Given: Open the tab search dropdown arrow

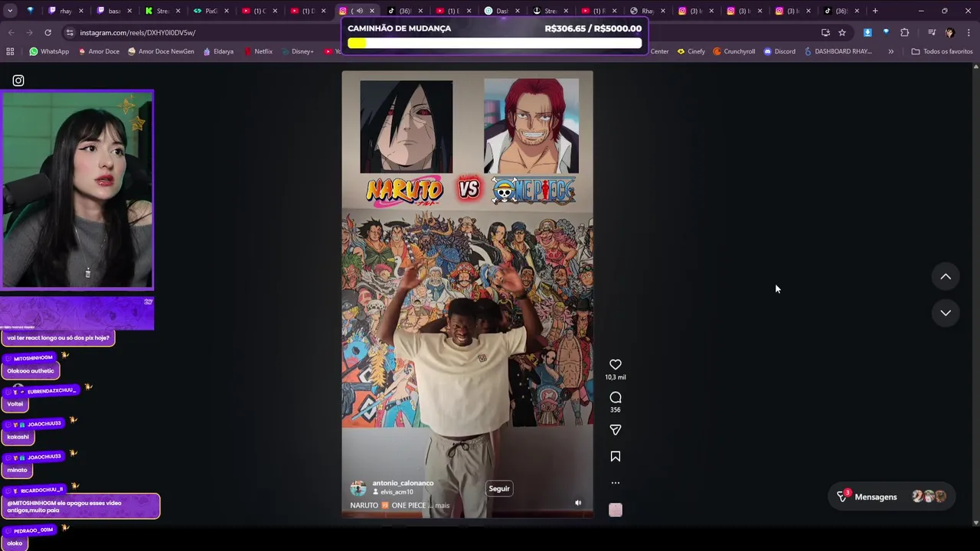Looking at the screenshot, I should pyautogui.click(x=10, y=11).
